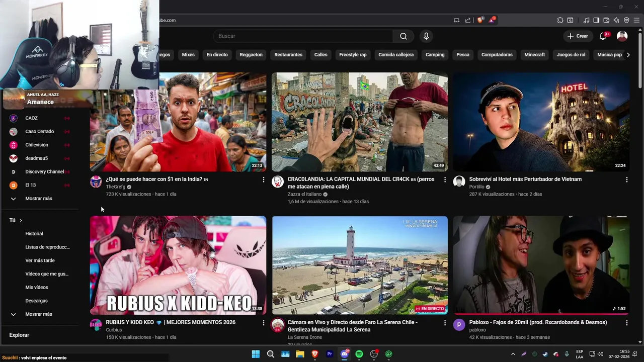644x362 pixels.
Task: Open Windows Start menu
Action: click(x=256, y=354)
